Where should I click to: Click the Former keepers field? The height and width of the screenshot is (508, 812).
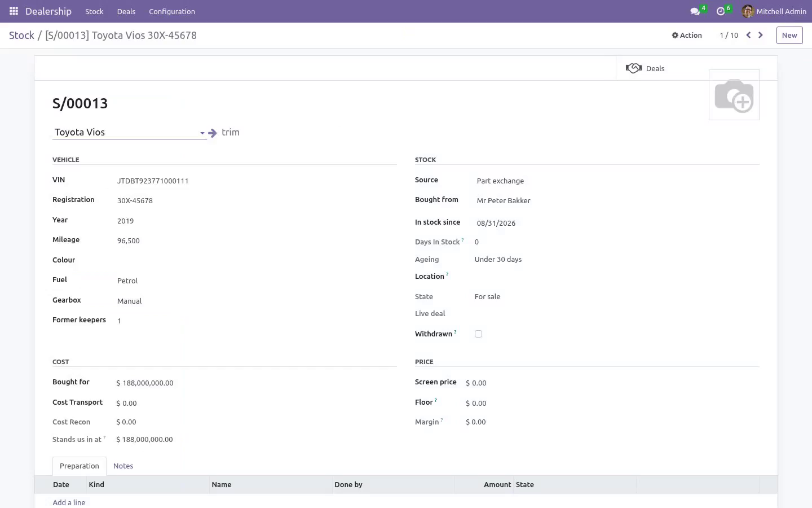click(255, 321)
